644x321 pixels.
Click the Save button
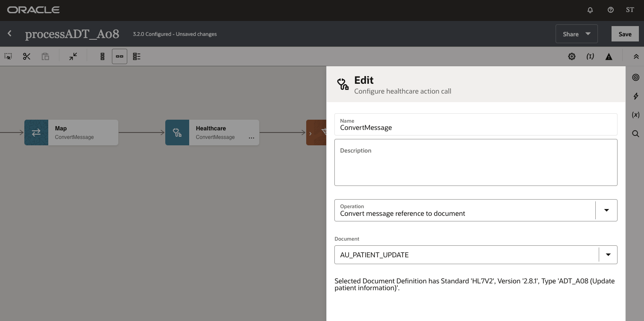pos(625,34)
